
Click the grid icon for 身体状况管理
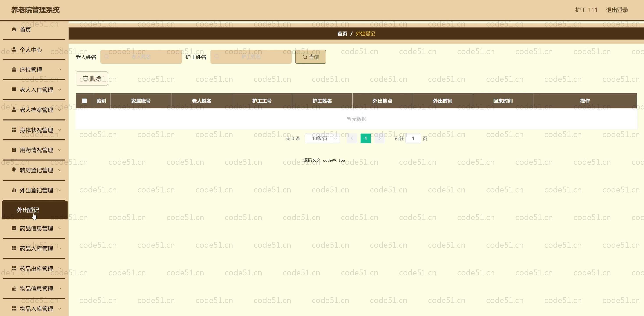(14, 130)
